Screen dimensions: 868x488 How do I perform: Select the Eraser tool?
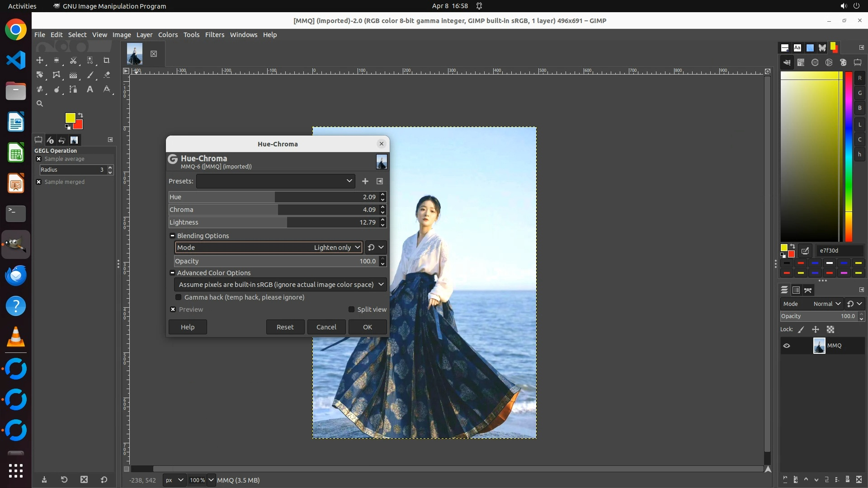[107, 75]
